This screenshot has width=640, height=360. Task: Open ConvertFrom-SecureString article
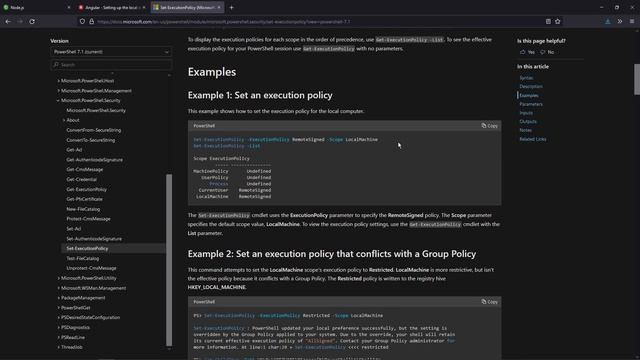tap(93, 130)
